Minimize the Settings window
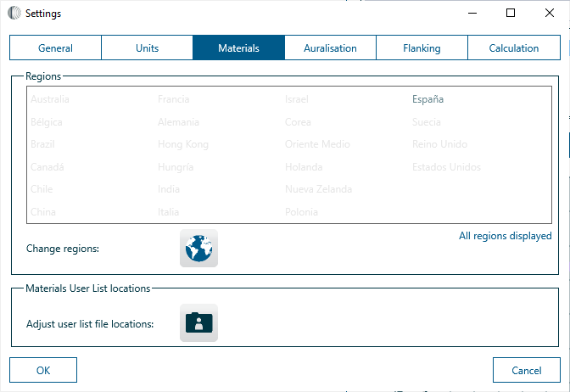The height and width of the screenshot is (392, 570). pyautogui.click(x=472, y=13)
